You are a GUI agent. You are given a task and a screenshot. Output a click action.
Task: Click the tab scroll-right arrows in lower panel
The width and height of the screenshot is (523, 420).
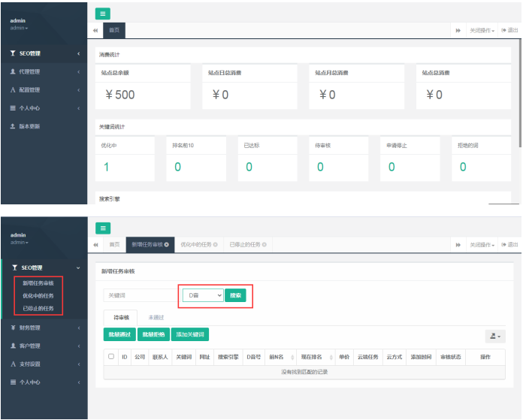[x=458, y=245]
